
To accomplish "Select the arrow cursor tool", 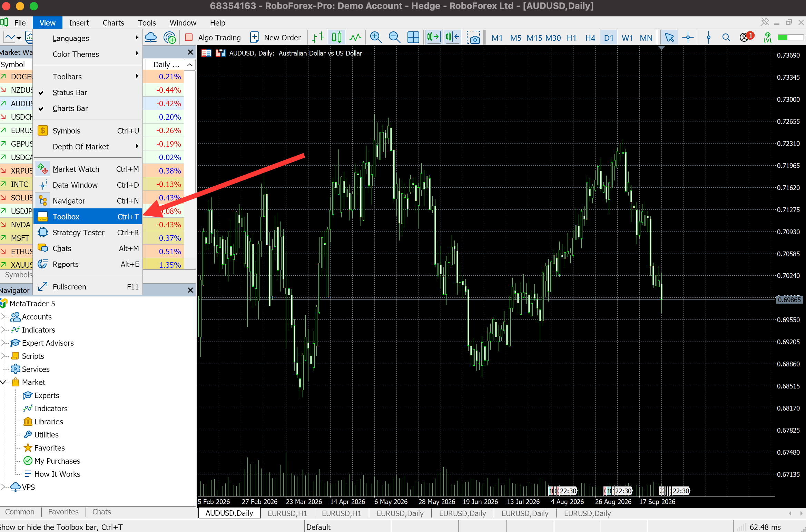I will (669, 37).
